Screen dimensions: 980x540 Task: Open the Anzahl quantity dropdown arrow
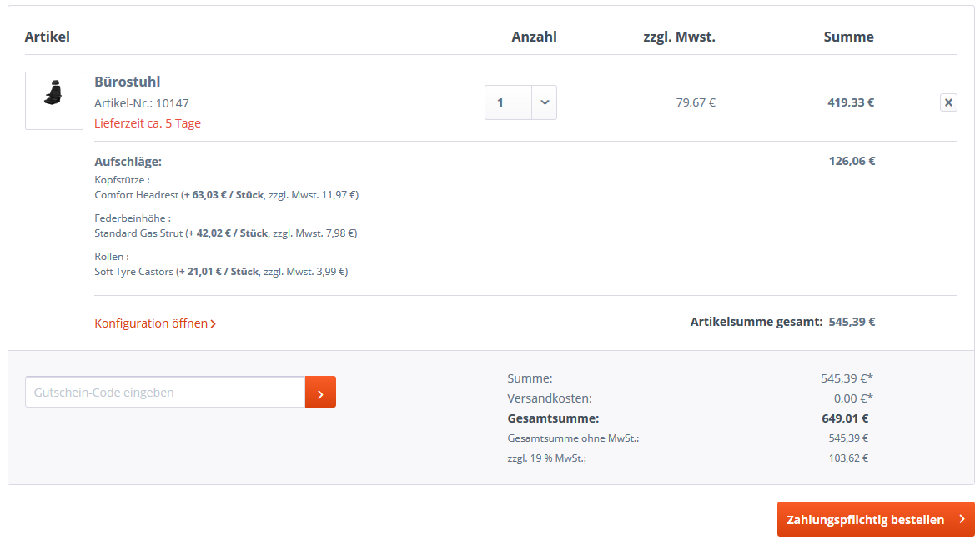(545, 102)
